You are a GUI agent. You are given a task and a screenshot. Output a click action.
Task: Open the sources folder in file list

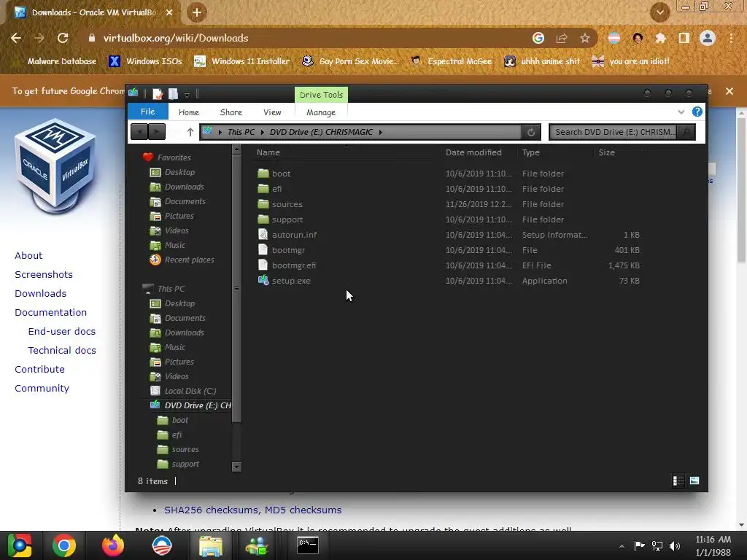click(287, 204)
